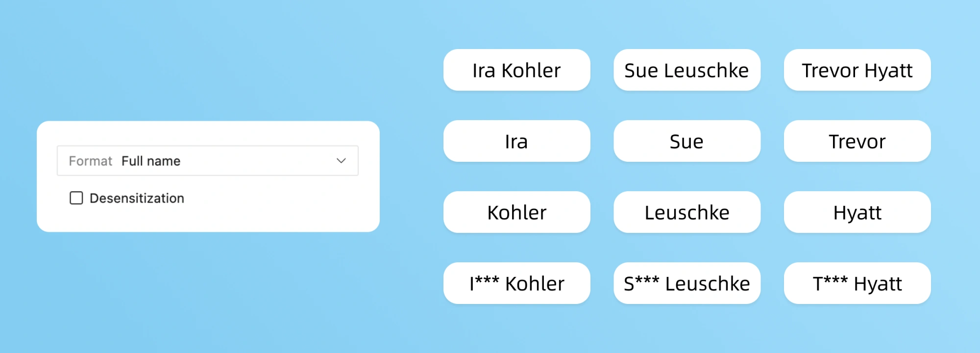Click the Sue first-name chip

click(686, 141)
